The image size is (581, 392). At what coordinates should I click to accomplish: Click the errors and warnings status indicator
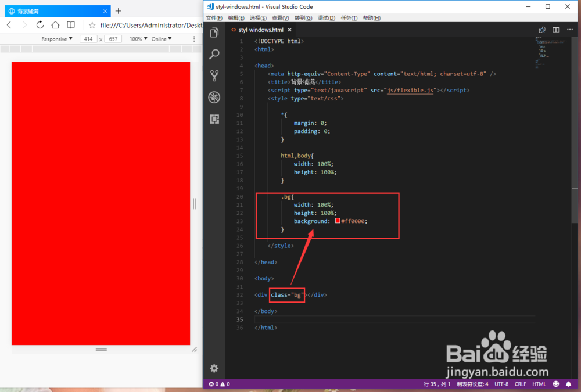[220, 384]
